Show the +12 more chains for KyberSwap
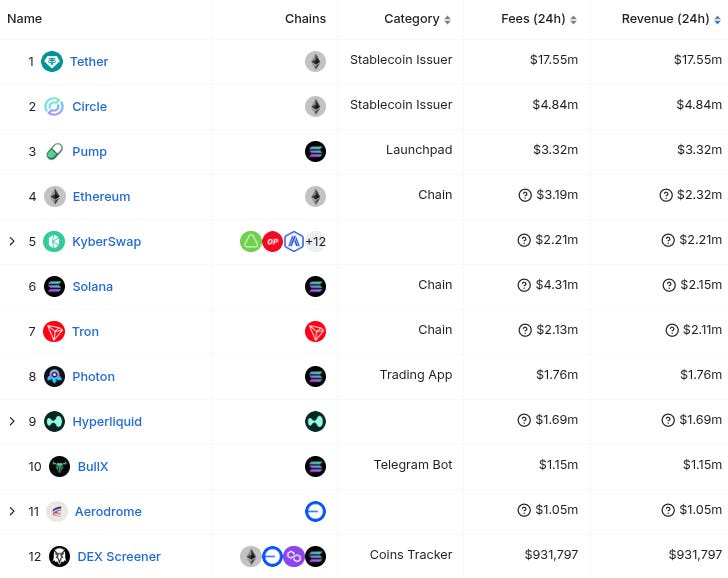The width and height of the screenshot is (728, 578). point(316,241)
